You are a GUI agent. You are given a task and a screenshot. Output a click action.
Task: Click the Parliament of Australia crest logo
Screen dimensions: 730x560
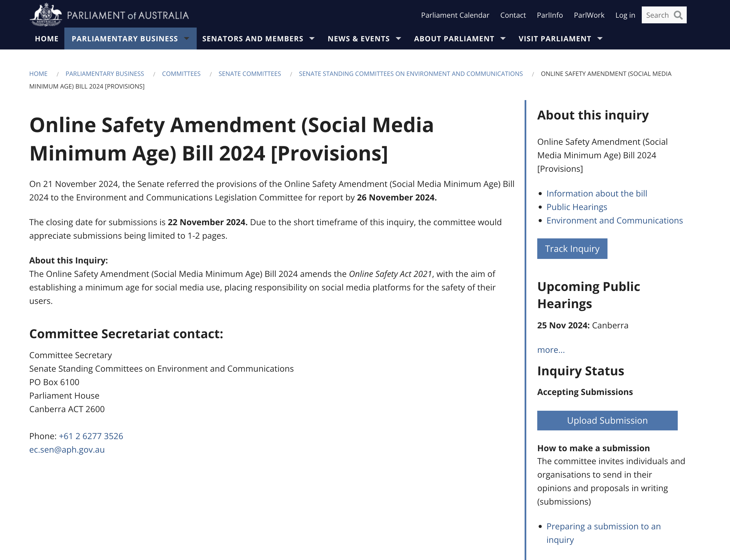46,15
